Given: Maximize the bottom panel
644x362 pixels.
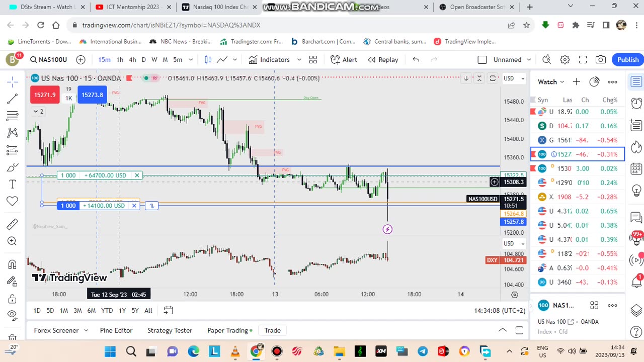Looking at the screenshot, I should [x=519, y=330].
